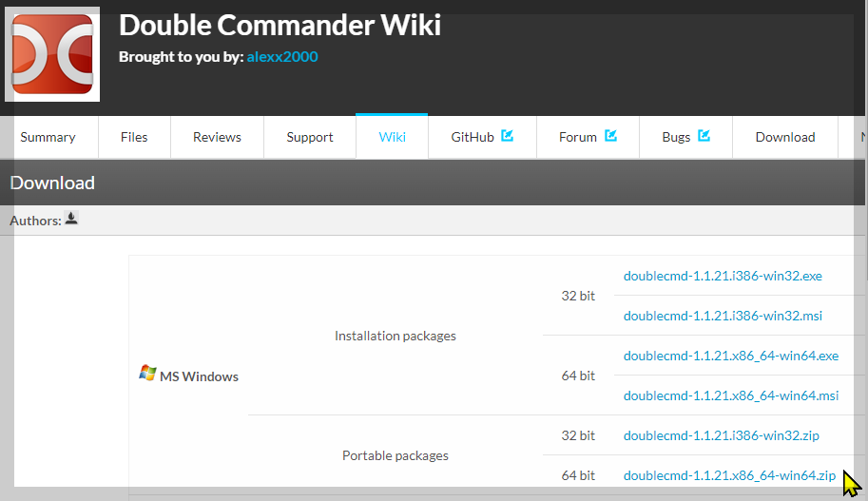Click the GitHub external link icon
The image size is (868, 501).
(507, 136)
